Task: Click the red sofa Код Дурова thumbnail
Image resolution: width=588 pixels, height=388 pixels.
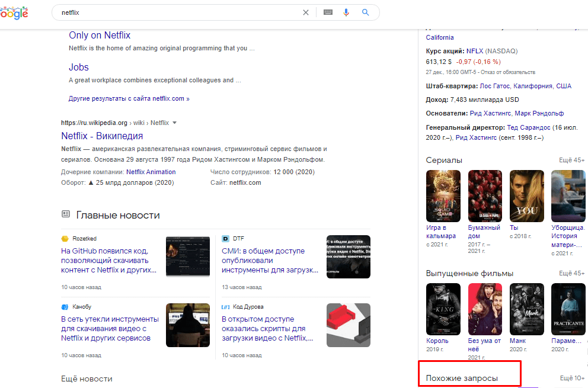Action: tap(349, 325)
